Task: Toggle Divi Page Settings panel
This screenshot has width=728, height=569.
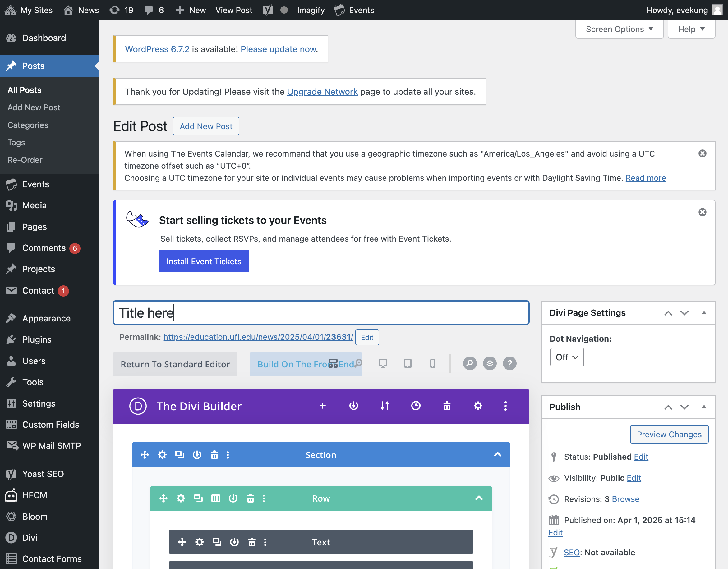Action: point(704,313)
